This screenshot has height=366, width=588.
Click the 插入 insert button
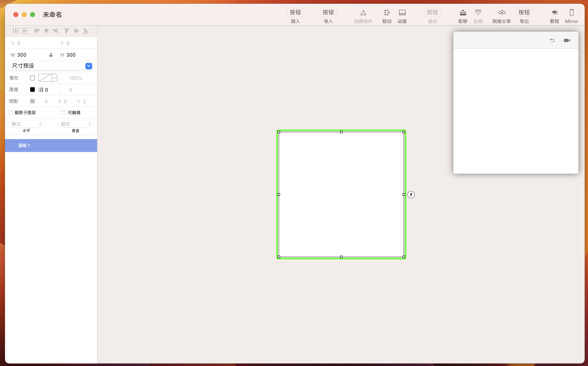pos(295,12)
